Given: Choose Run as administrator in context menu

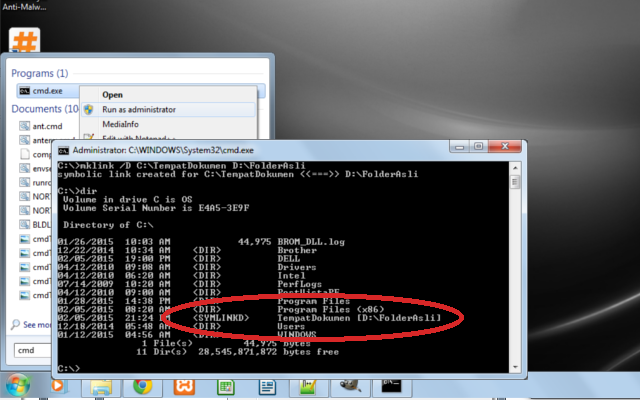Looking at the screenshot, I should (139, 109).
